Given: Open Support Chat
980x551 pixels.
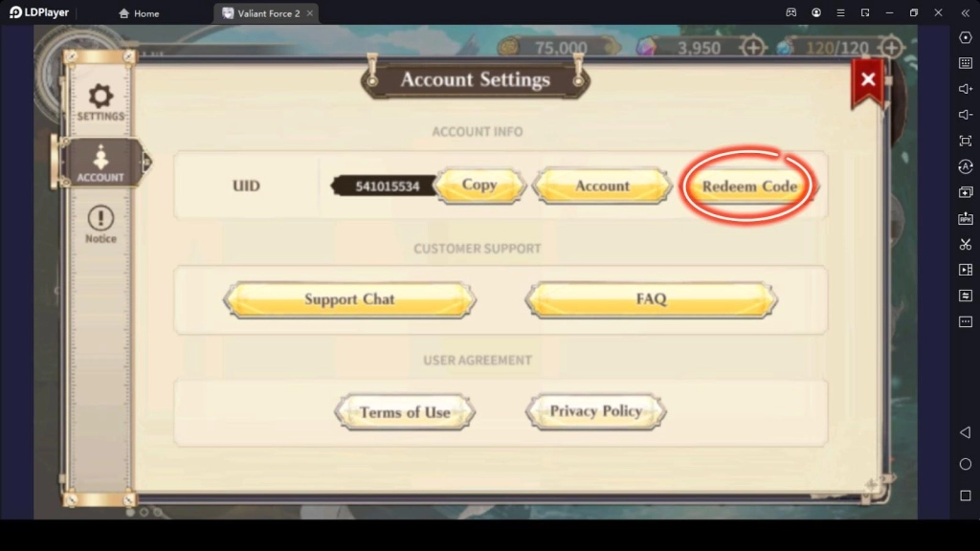Looking at the screenshot, I should 349,299.
